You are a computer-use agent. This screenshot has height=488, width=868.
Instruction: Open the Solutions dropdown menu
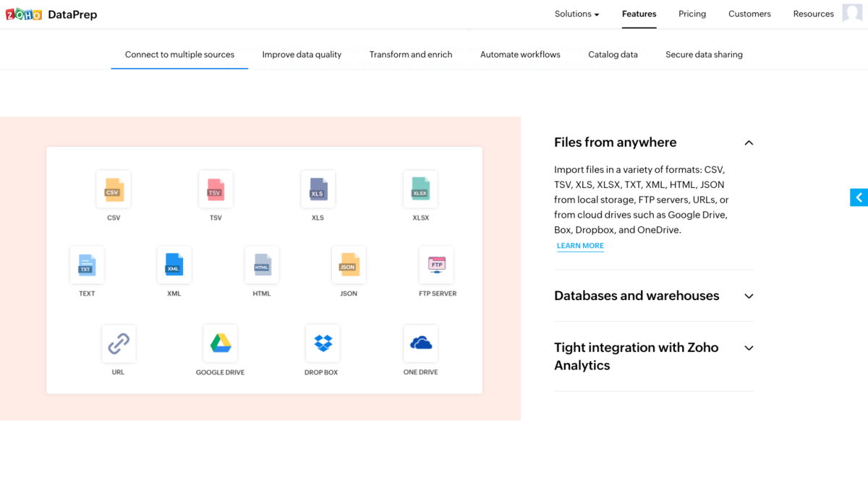pos(577,14)
